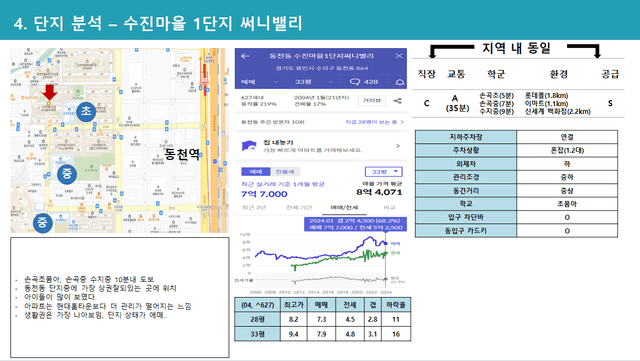Click the 직장 column header
This screenshot has width=640, height=361.
click(427, 74)
